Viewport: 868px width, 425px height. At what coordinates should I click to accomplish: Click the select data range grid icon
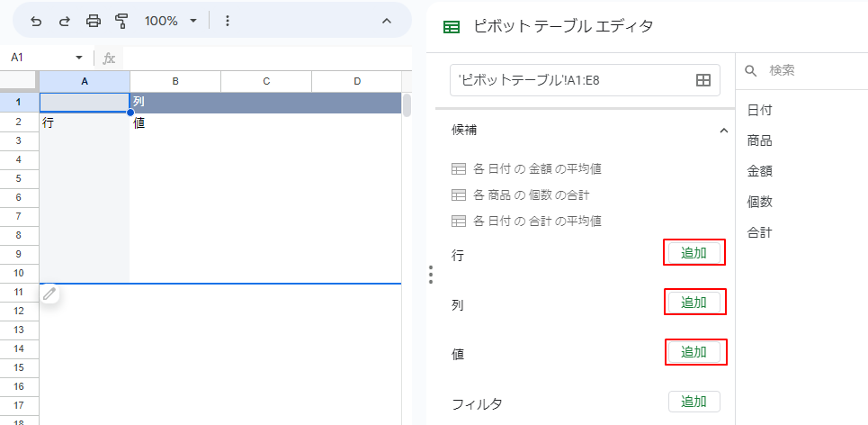pyautogui.click(x=703, y=80)
